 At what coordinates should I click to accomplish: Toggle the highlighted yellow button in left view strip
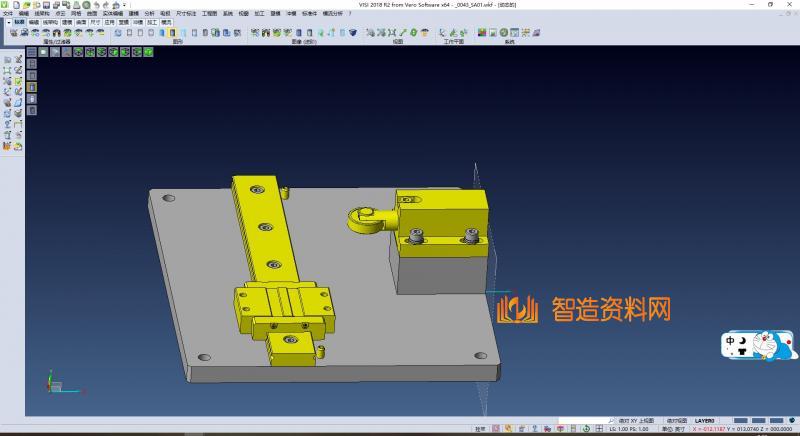click(x=31, y=87)
